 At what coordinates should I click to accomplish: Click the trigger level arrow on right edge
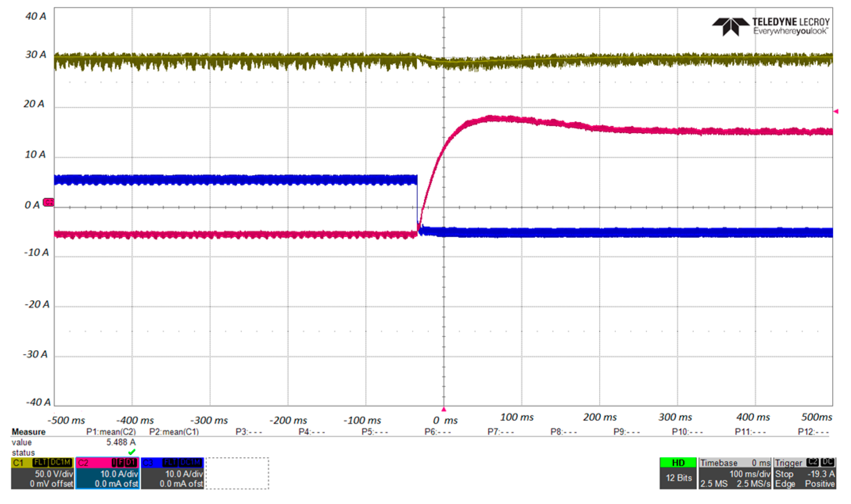click(x=836, y=111)
